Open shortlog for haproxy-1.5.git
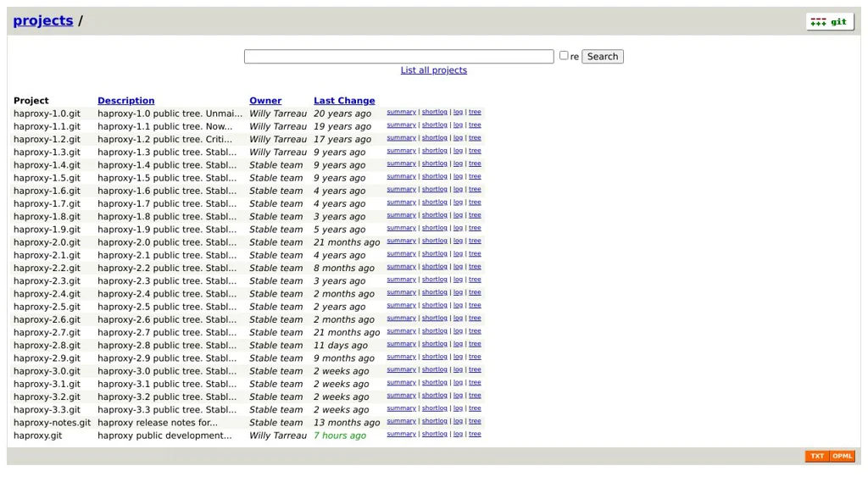Image resolution: width=868 pixels, height=488 pixels. (x=435, y=176)
